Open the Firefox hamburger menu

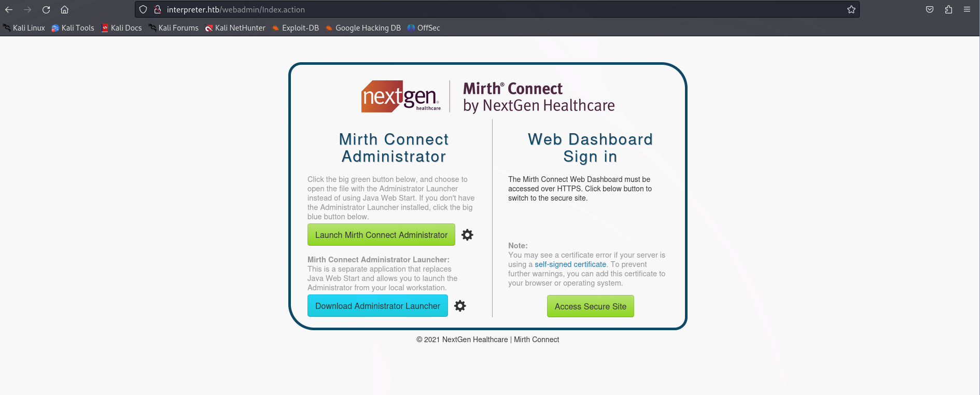click(967, 9)
